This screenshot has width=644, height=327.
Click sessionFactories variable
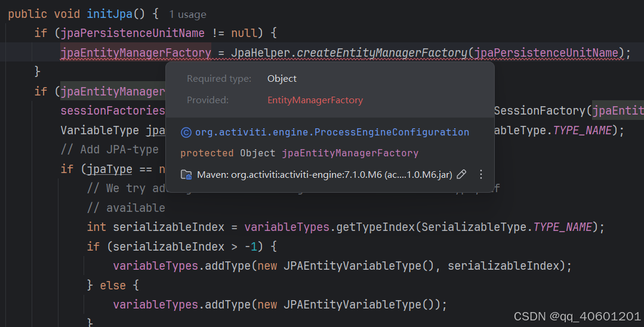coord(113,110)
